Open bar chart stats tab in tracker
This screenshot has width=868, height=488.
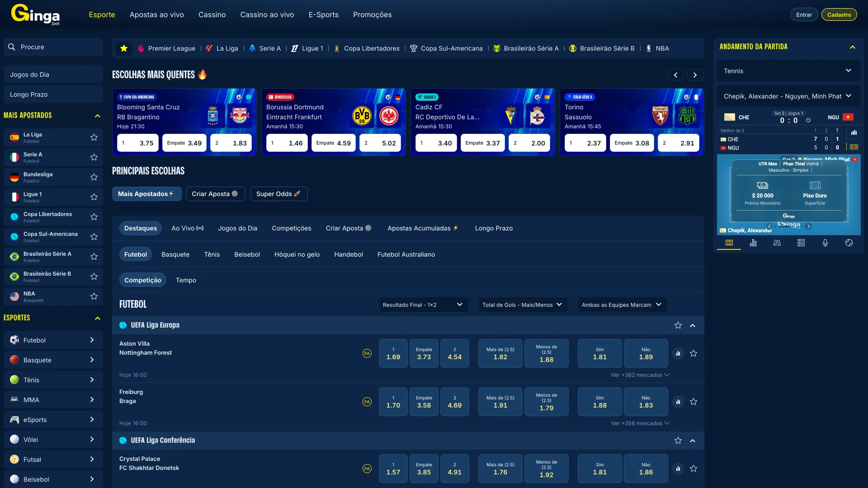[x=753, y=243]
